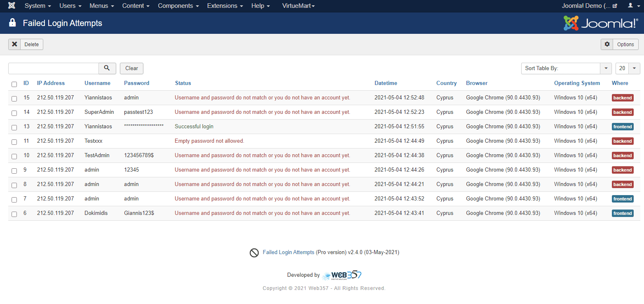Click the magnifier search button
Screen dimensions: 644x304
click(107, 68)
